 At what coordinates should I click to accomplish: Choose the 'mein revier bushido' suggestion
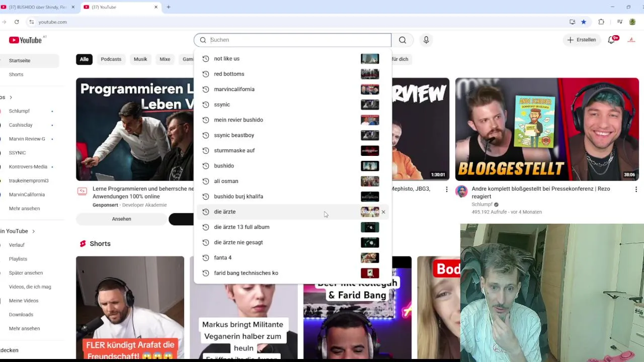292,120
